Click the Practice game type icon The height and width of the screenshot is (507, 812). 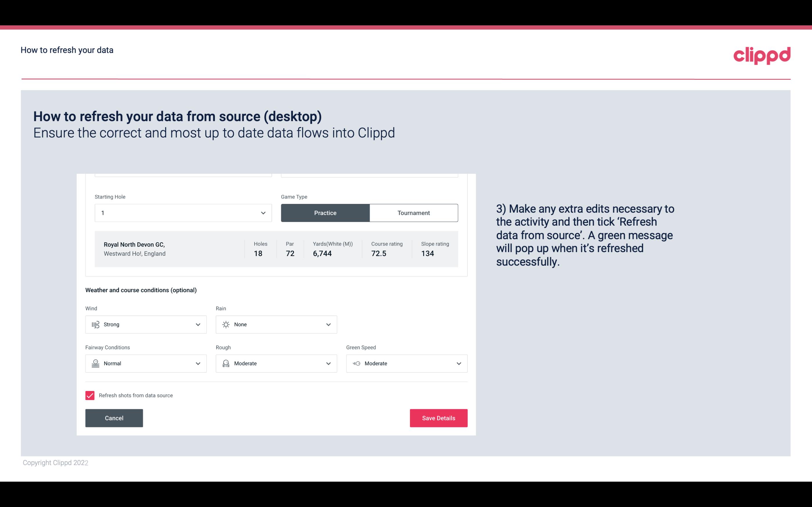(x=325, y=213)
